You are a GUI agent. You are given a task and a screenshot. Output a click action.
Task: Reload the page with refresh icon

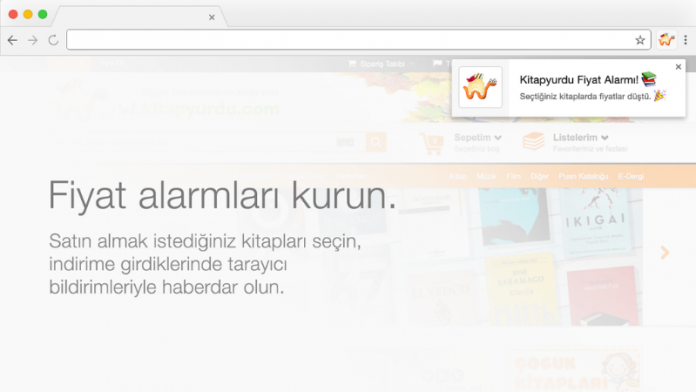(53, 40)
